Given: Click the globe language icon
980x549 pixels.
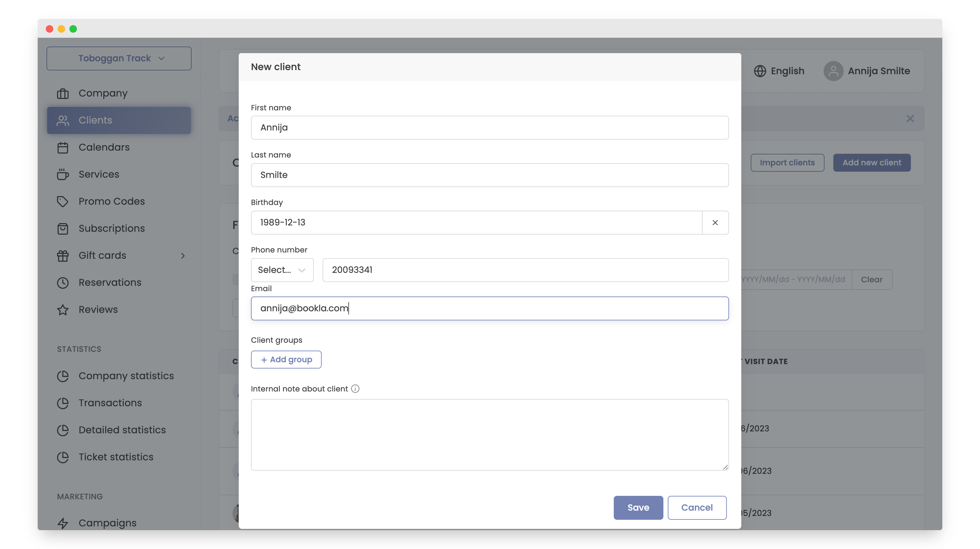Looking at the screenshot, I should click(760, 71).
